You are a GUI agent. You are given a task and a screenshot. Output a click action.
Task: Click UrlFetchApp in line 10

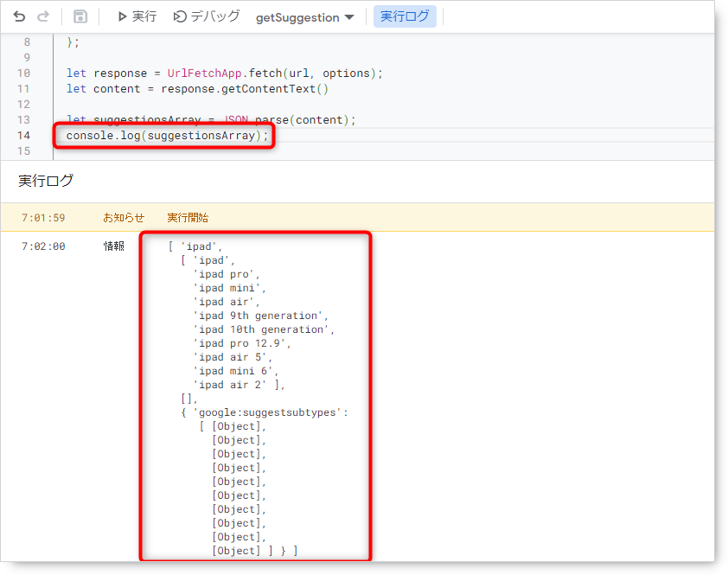tap(204, 73)
